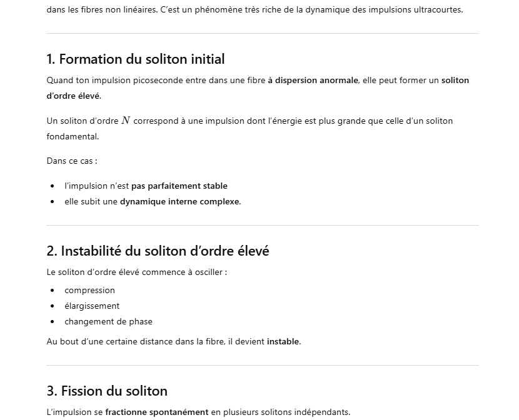Click the bold word "instable"
Screen dimensions: 519x420
click(x=283, y=341)
